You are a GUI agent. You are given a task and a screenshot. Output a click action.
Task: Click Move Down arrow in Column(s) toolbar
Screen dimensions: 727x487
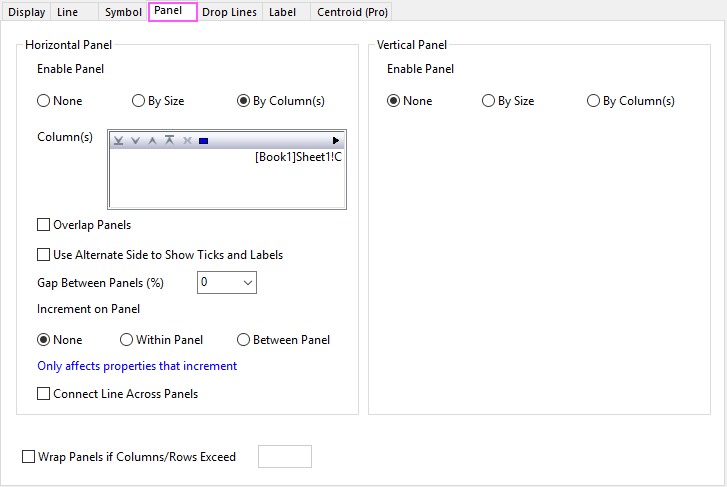pos(135,141)
